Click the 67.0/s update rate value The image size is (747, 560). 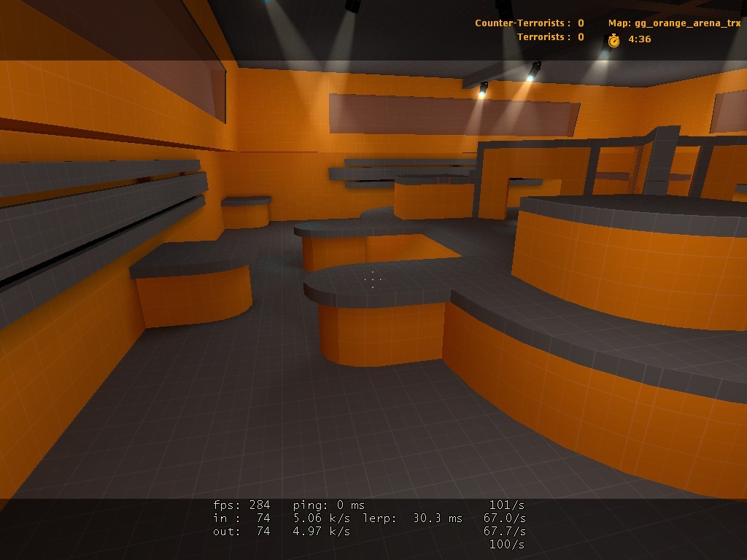pyautogui.click(x=505, y=518)
